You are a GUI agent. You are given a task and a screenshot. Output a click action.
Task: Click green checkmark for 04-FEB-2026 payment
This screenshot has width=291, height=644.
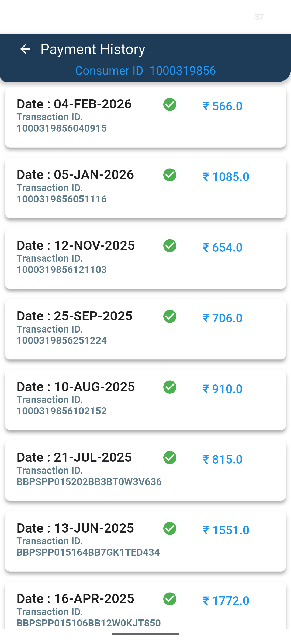coord(170,104)
